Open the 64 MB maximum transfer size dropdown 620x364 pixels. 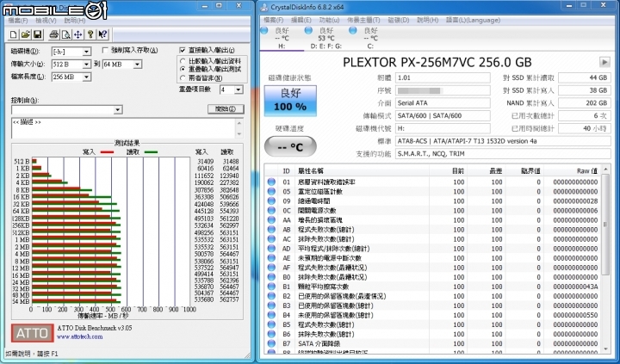tap(137, 65)
